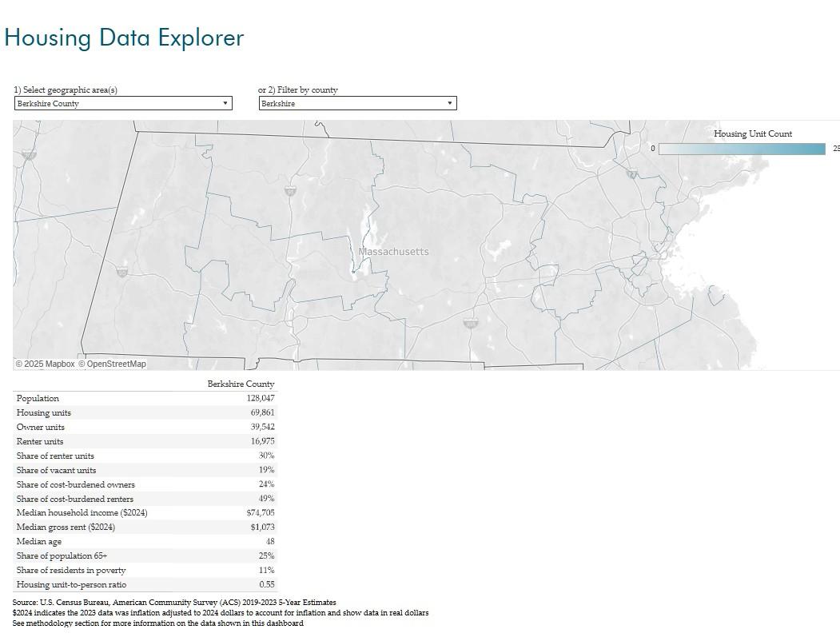840x641 pixels.
Task: Open the Select geographic area dropdown
Action: coord(122,103)
